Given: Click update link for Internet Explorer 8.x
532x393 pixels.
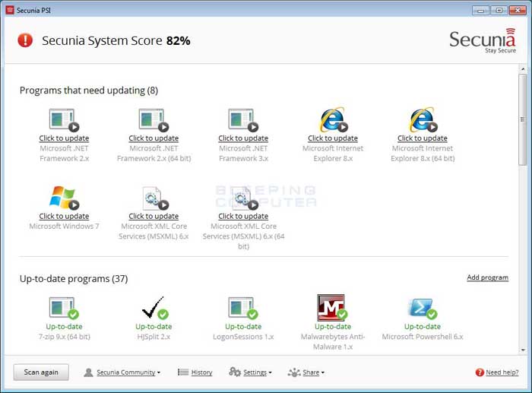Looking at the screenshot, I should point(333,138).
